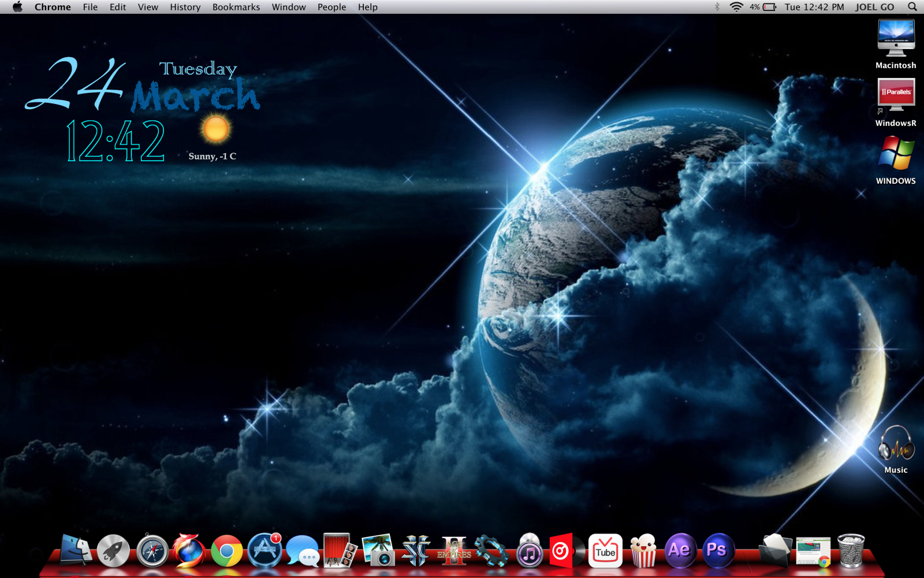Open the Macintosh drive desktop icon

pyautogui.click(x=896, y=45)
